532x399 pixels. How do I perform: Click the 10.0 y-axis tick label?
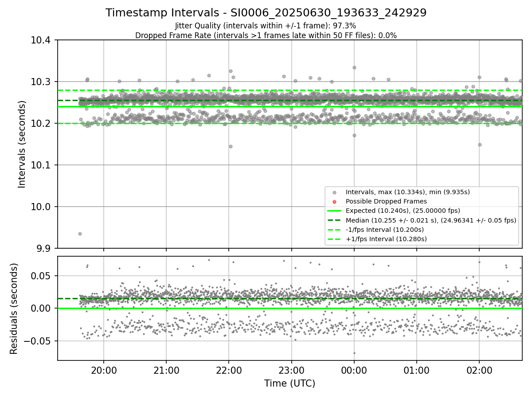coord(40,207)
